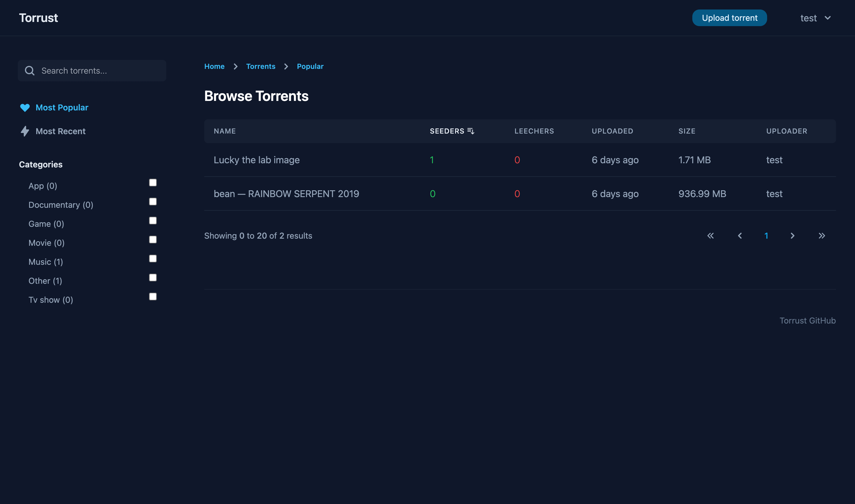Click breadcrumb chevron after Home
This screenshot has height=504, width=855.
[x=235, y=66]
